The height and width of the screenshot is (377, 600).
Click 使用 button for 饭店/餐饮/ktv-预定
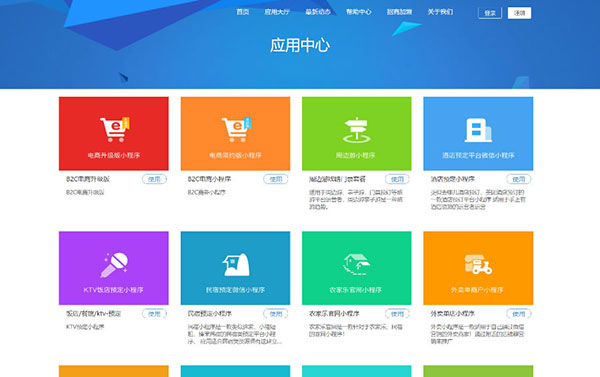[x=155, y=314]
